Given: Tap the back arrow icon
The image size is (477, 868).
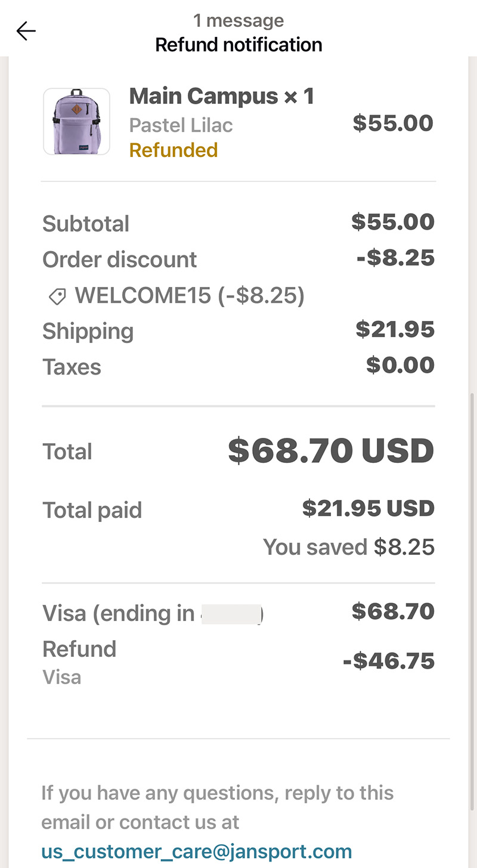Looking at the screenshot, I should (x=26, y=31).
